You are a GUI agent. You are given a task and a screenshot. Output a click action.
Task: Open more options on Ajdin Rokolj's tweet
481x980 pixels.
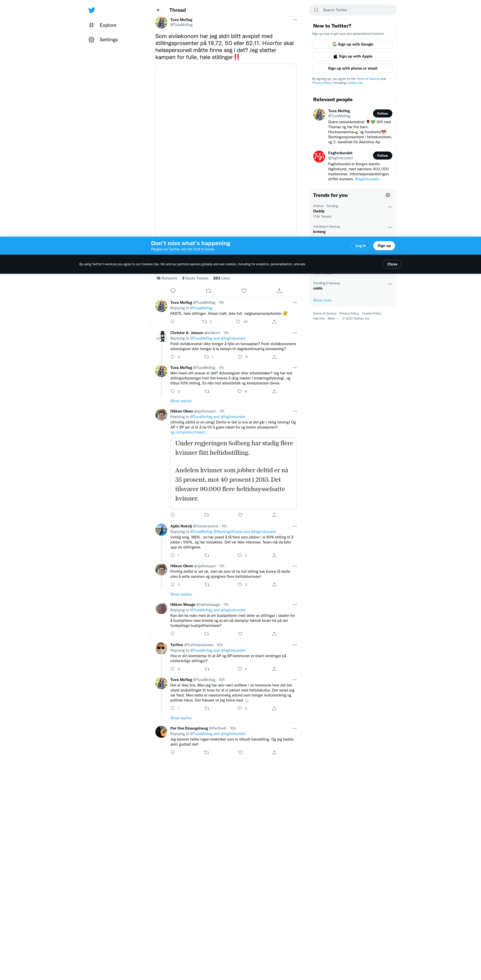[295, 526]
